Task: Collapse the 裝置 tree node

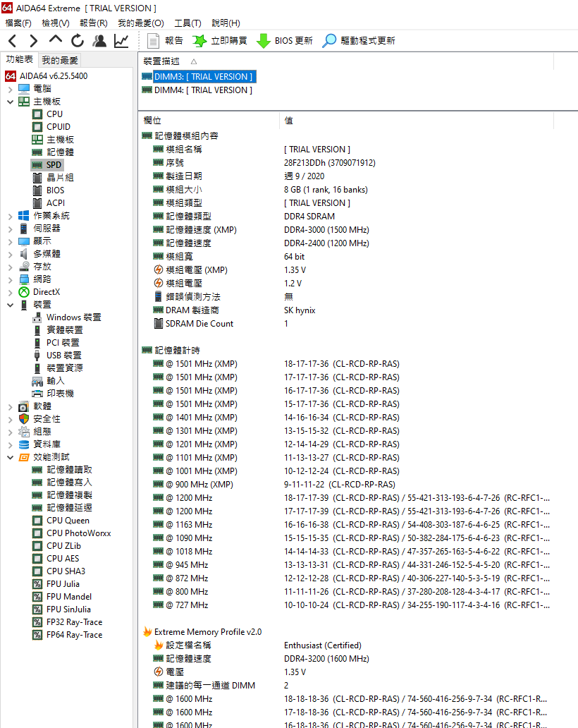Action: coord(10,305)
